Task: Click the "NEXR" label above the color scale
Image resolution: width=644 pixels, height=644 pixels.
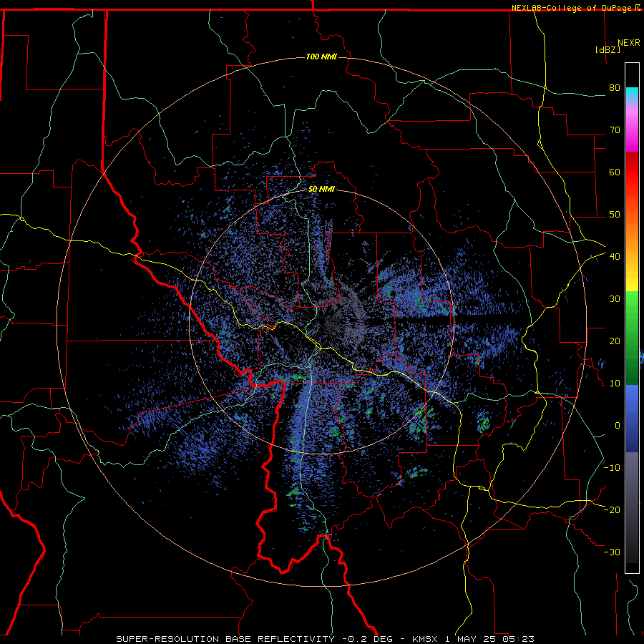Action: coord(628,43)
